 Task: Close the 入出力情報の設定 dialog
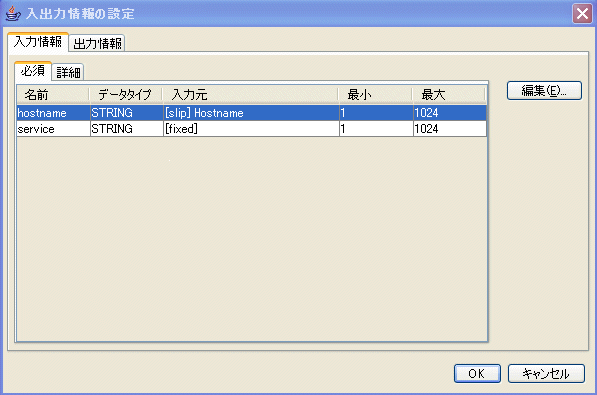point(582,14)
